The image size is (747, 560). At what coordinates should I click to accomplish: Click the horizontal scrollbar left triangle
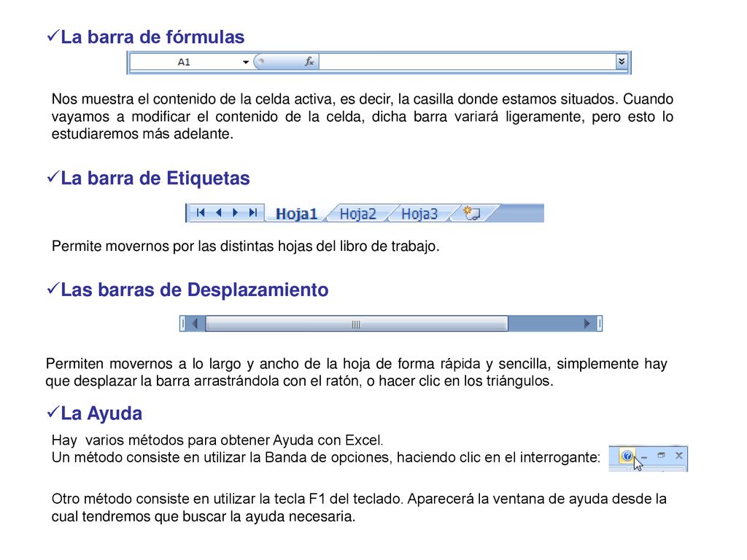[195, 324]
